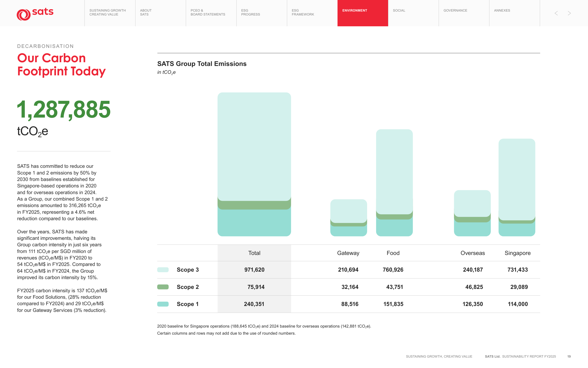Click page number 19 in footer

click(569, 357)
